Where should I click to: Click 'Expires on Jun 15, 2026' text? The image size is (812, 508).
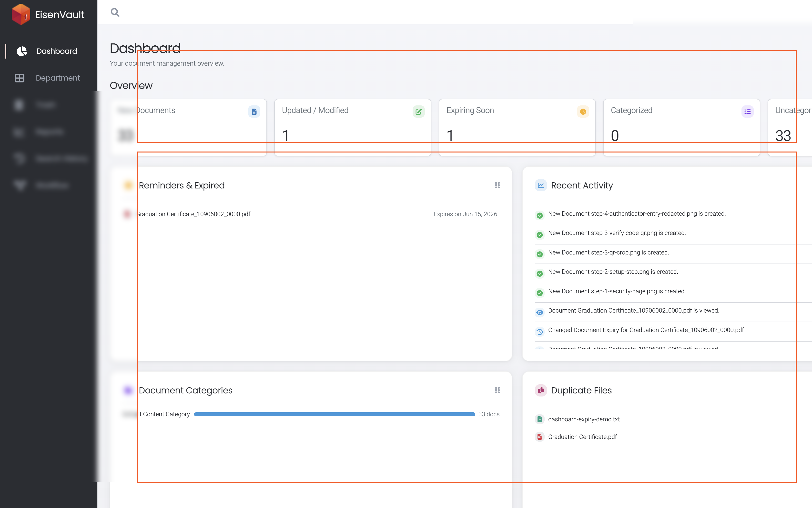pos(465,214)
